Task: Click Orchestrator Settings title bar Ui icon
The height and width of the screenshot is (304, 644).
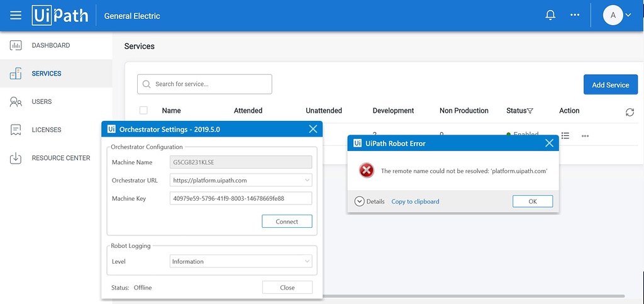Action: click(x=111, y=129)
